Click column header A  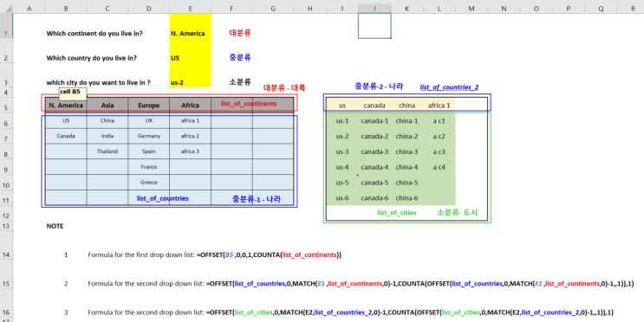tap(29, 9)
